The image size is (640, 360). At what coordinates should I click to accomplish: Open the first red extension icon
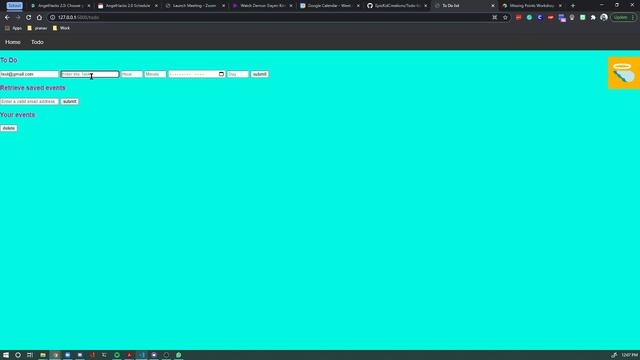click(x=518, y=18)
